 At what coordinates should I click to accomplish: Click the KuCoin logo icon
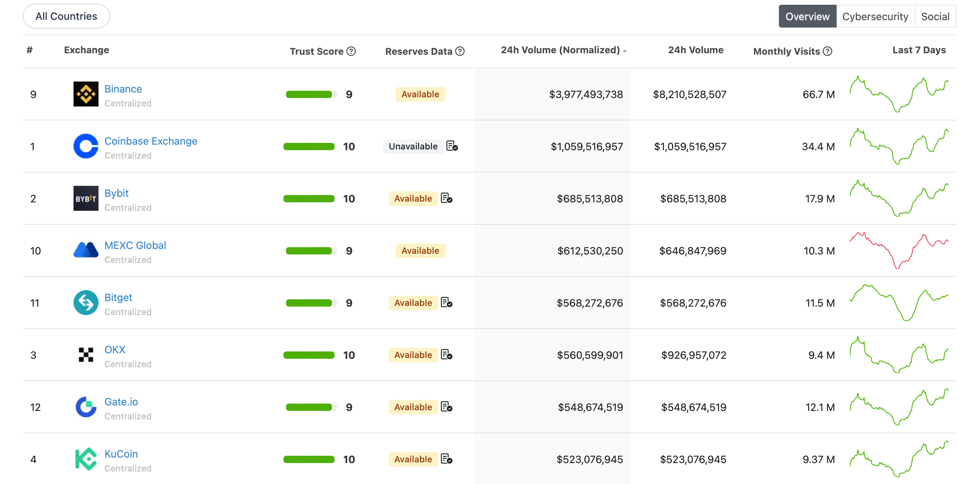86,459
